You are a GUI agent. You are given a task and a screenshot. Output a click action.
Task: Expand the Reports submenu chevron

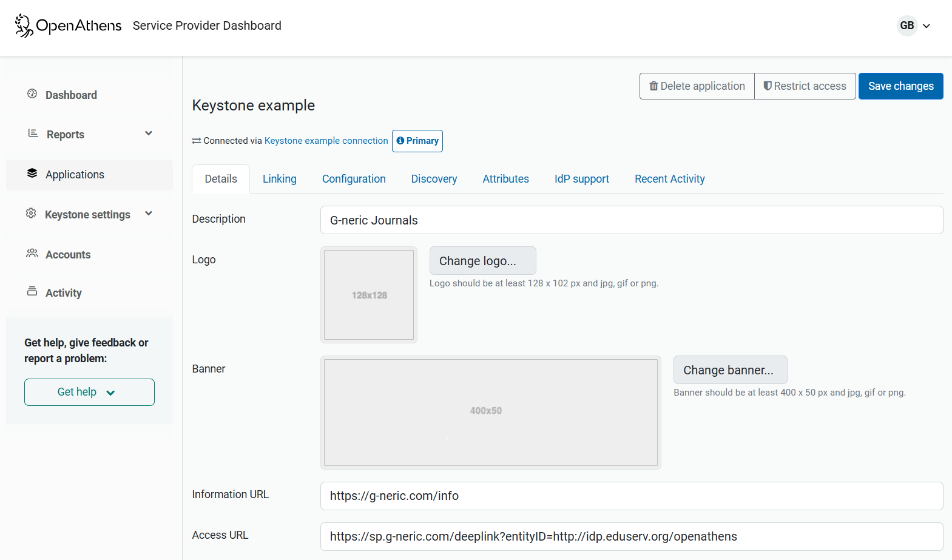149,133
